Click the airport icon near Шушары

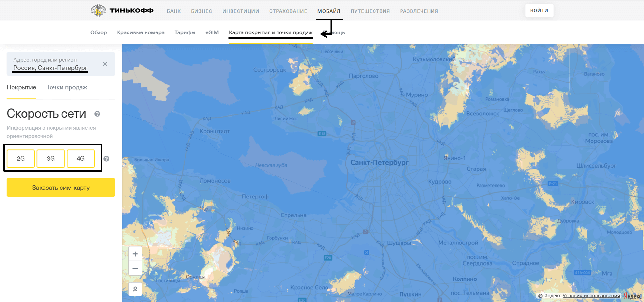[366, 252]
